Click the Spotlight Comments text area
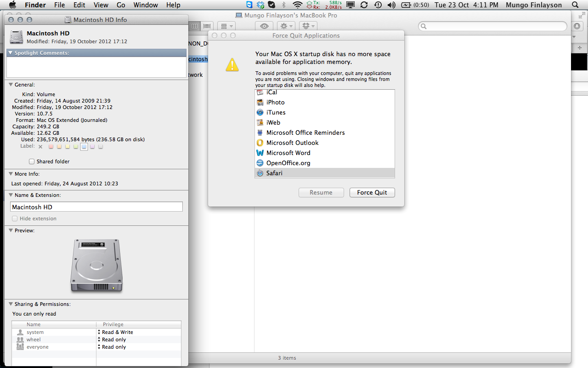 (x=96, y=67)
